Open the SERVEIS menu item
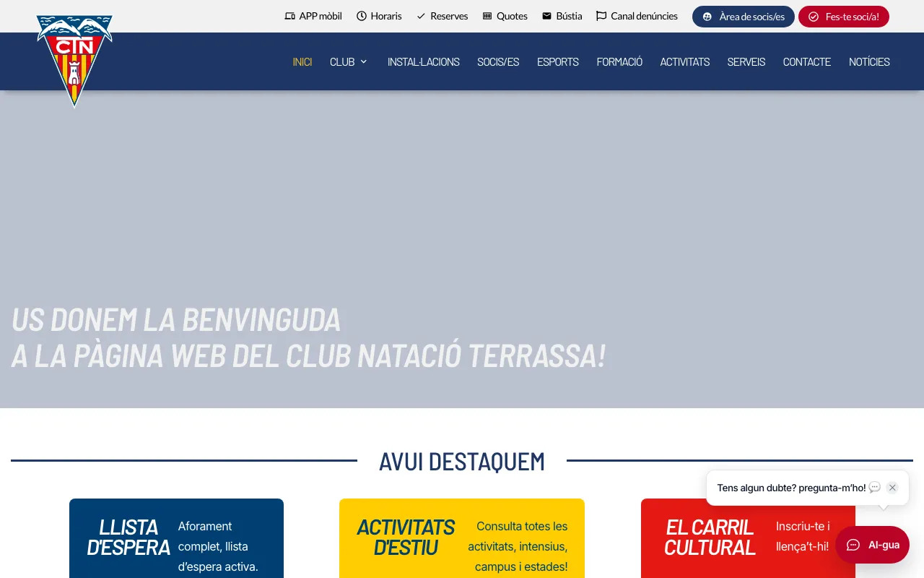924x578 pixels. click(746, 61)
